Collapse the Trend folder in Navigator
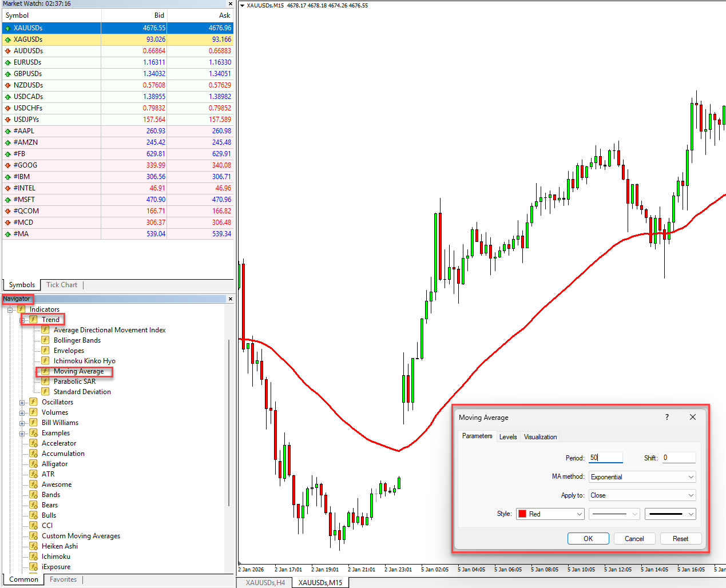Image resolution: width=726 pixels, height=588 pixels. 22,320
